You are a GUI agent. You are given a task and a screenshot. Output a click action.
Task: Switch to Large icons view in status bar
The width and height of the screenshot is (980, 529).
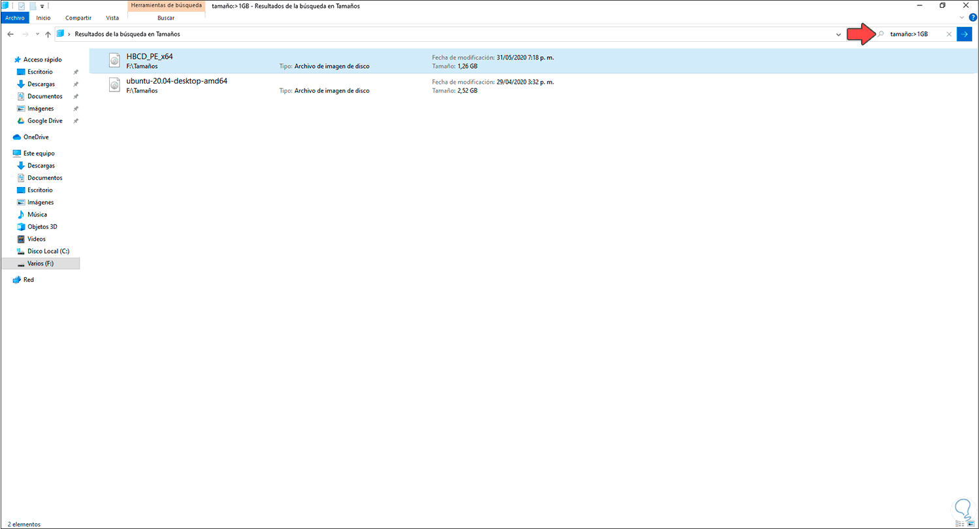coord(972,524)
